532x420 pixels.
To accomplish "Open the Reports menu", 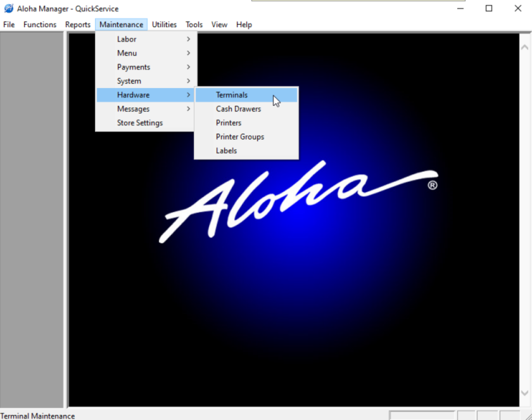I will point(78,25).
